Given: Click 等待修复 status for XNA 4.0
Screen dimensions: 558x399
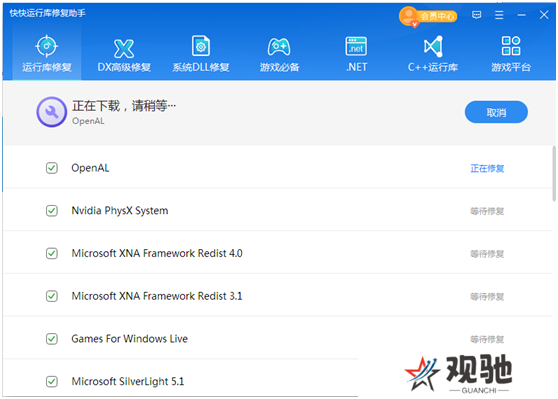Looking at the screenshot, I should [487, 254].
